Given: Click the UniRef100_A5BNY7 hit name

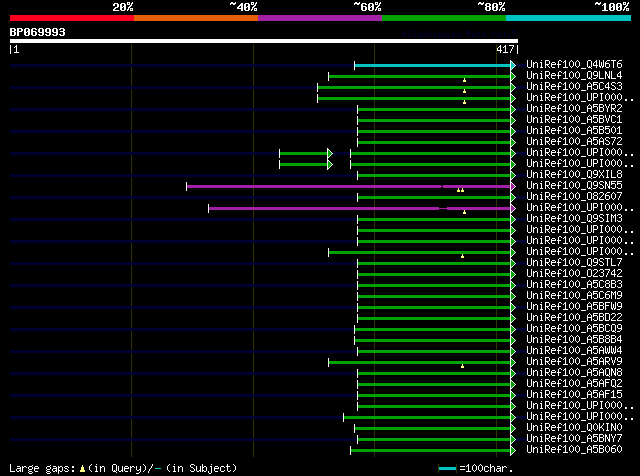Looking at the screenshot, I should click(574, 438).
